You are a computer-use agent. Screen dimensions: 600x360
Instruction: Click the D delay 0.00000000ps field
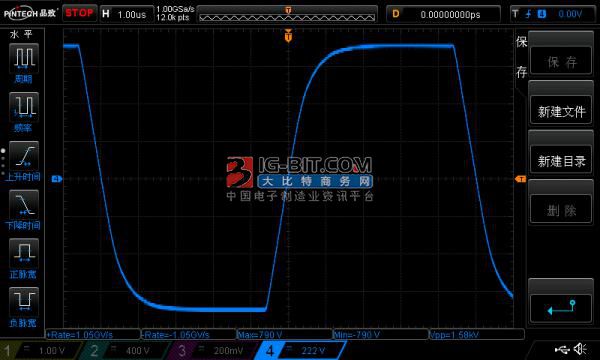pyautogui.click(x=443, y=15)
